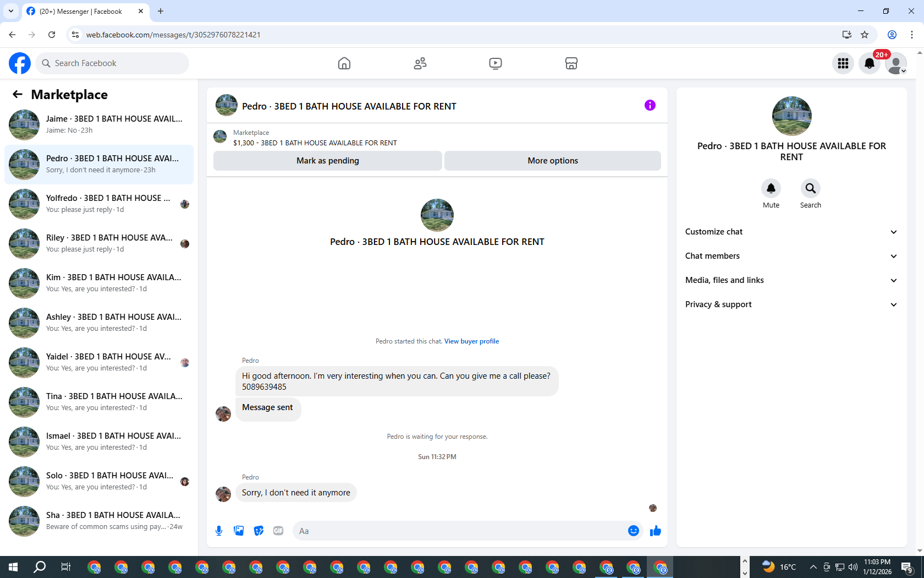
Task: Click 'Sorry, I don't need it anymore' bubble
Action: click(296, 493)
